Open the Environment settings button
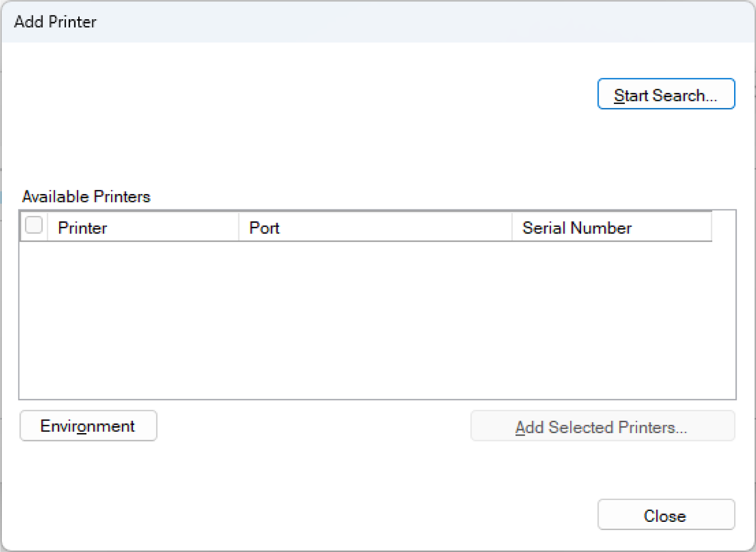Viewport: 756px width, 552px height. tap(88, 426)
